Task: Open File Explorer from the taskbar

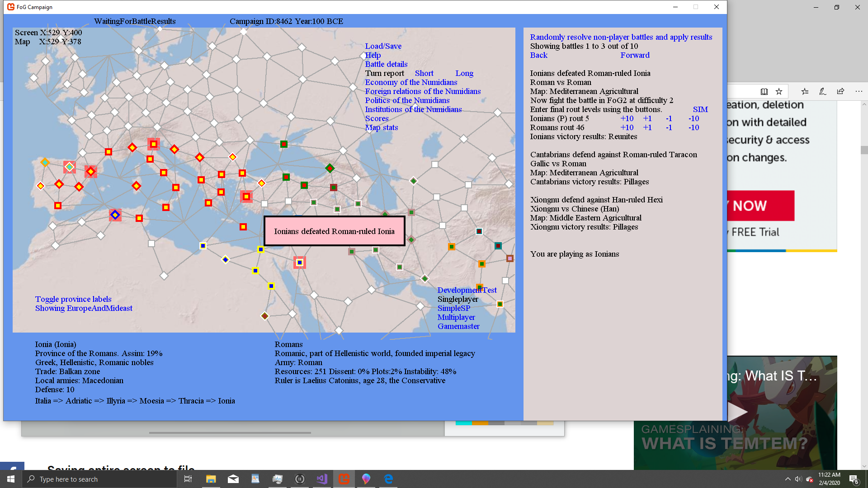Action: 211,479
